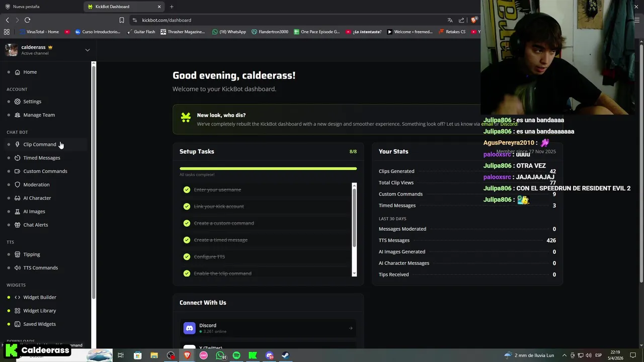This screenshot has height=362, width=644.
Task: Open Steam from the taskbar
Action: click(285, 355)
